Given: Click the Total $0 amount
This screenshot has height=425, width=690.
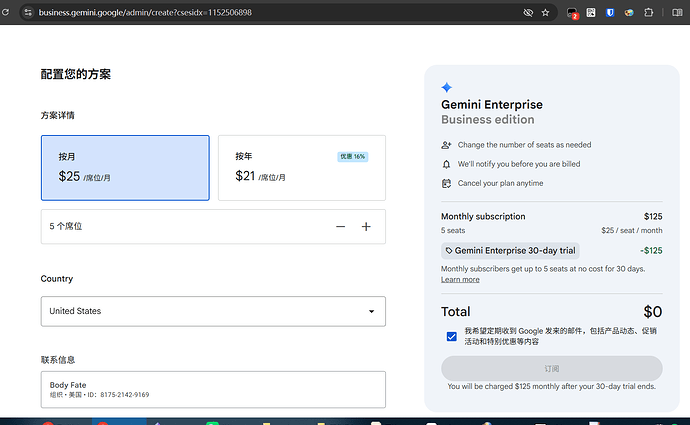Looking at the screenshot, I should click(x=653, y=312).
